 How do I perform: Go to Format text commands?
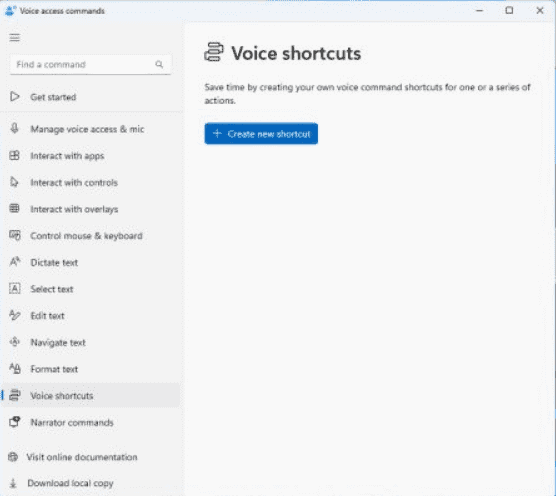click(91, 369)
